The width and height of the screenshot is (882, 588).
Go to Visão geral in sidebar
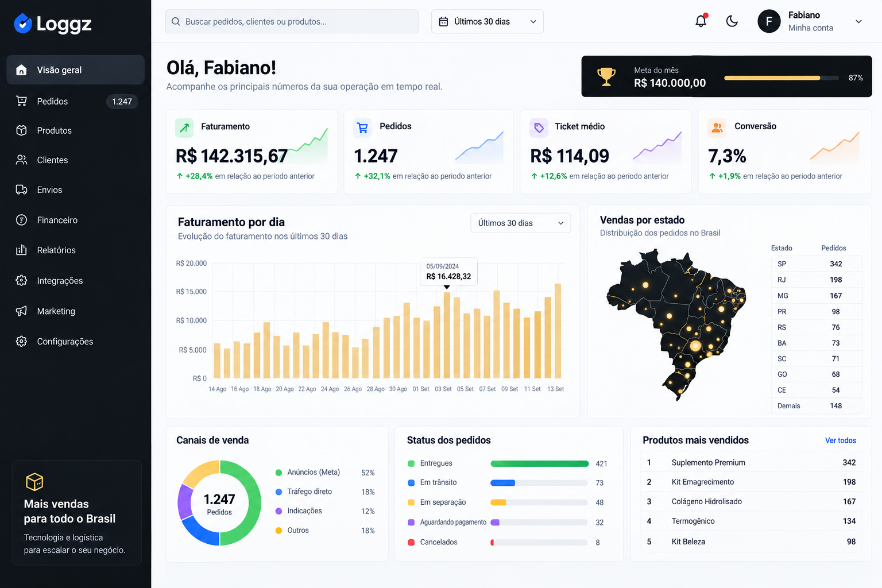75,70
